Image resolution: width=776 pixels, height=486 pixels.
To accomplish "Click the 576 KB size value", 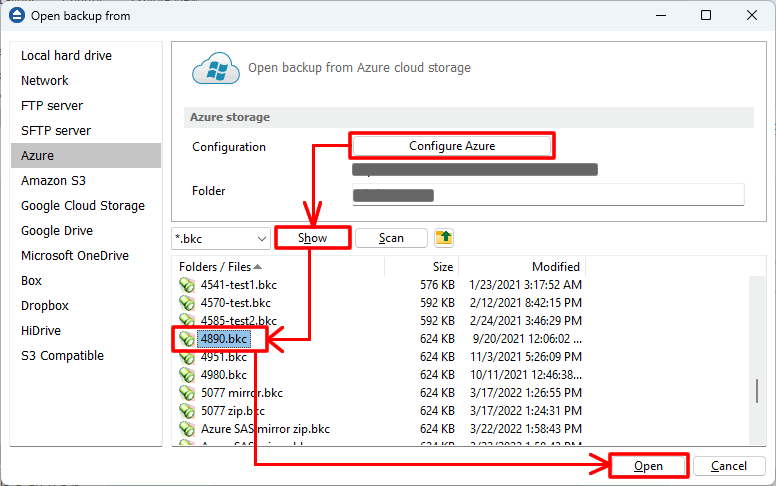I will 437,285.
